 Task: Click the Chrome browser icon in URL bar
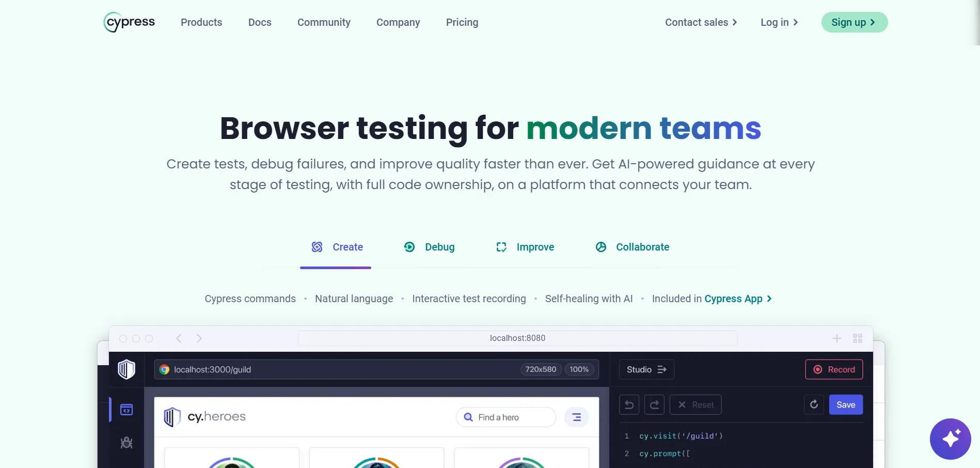(x=164, y=369)
